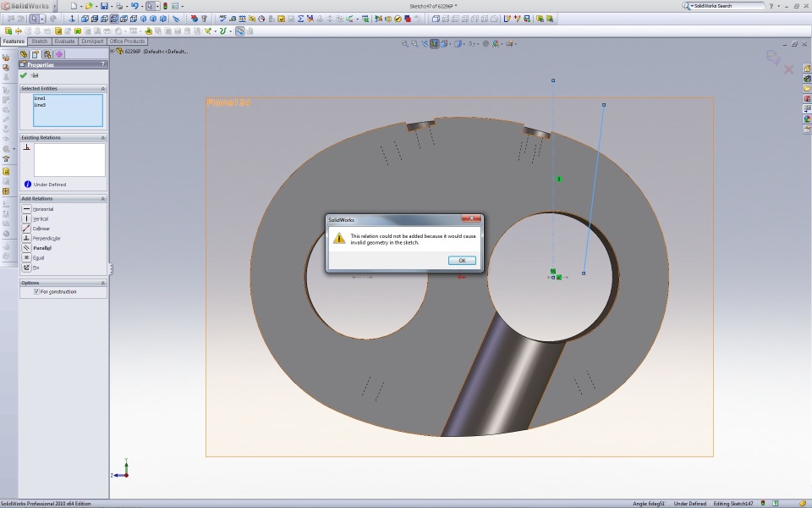This screenshot has width=812, height=508.
Task: Click the Save icon in the top toolbar
Action: [104, 6]
